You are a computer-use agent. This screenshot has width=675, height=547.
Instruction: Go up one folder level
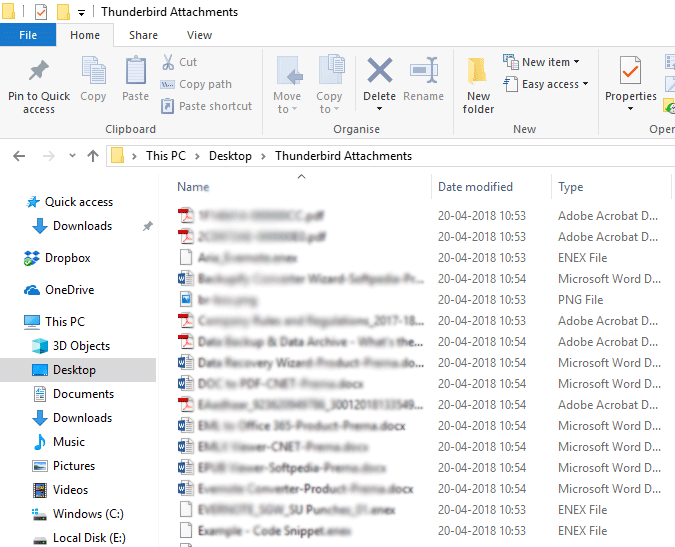[x=93, y=156]
